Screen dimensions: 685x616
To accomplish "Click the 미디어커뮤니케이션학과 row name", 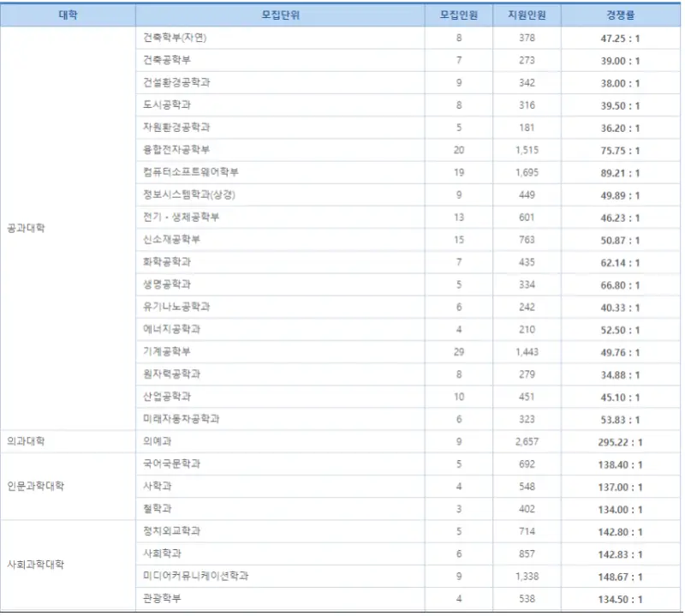I will click(196, 577).
